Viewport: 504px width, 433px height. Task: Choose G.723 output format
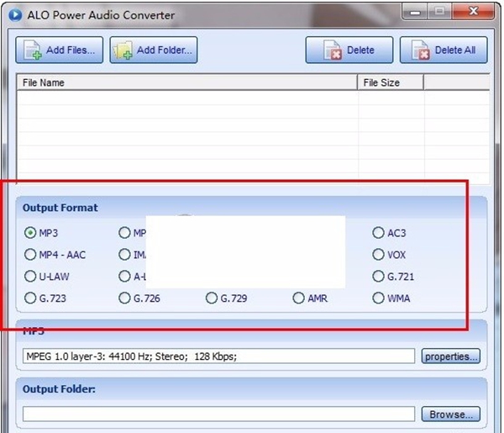pyautogui.click(x=45, y=298)
